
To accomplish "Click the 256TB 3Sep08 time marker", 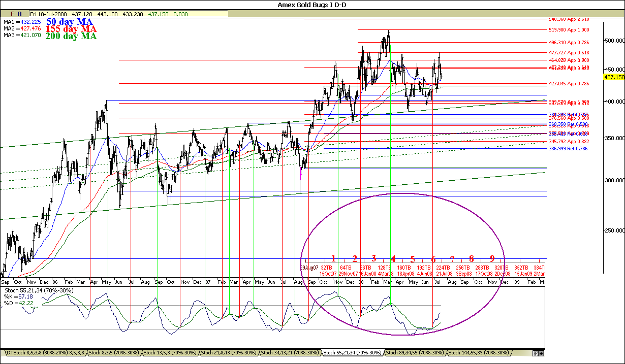I will click(x=463, y=271).
